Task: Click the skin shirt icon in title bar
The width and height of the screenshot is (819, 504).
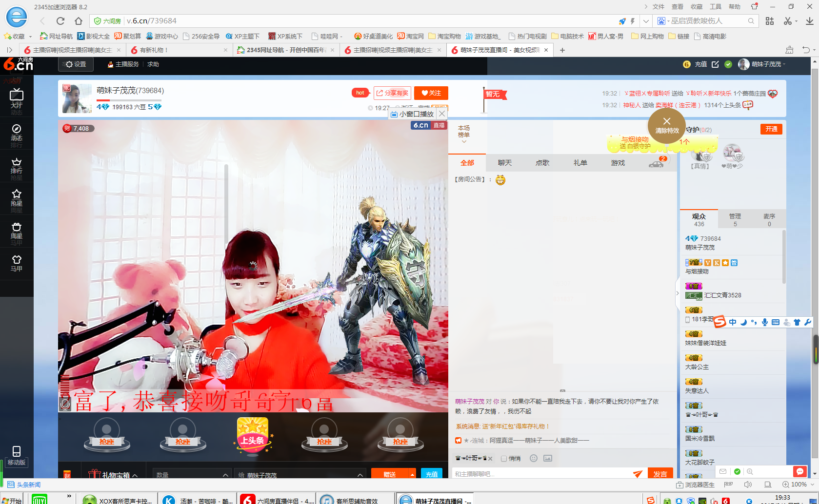Action: click(x=755, y=6)
